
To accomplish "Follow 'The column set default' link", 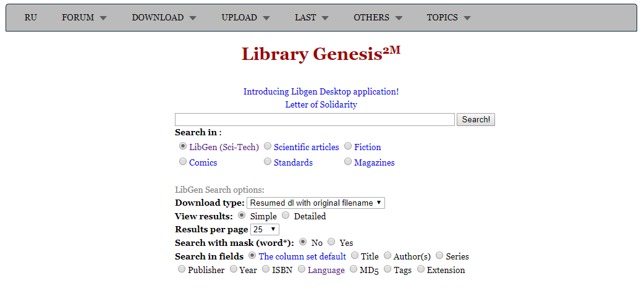I will [302, 257].
